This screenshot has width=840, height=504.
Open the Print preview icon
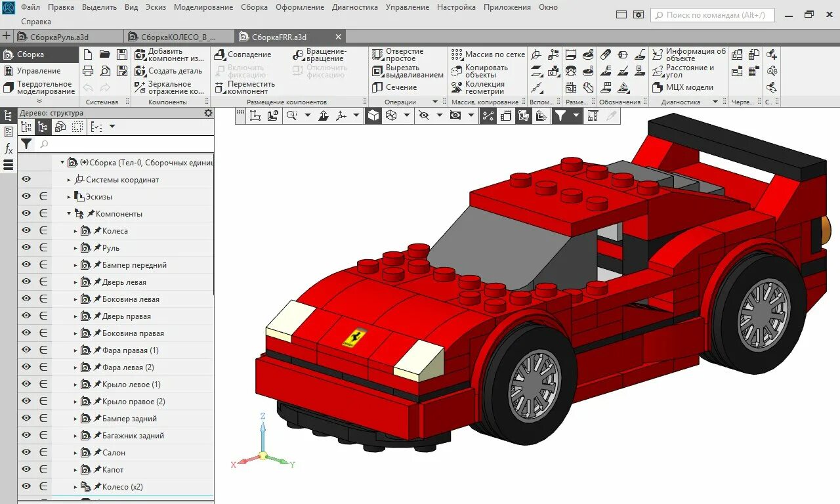[x=105, y=71]
